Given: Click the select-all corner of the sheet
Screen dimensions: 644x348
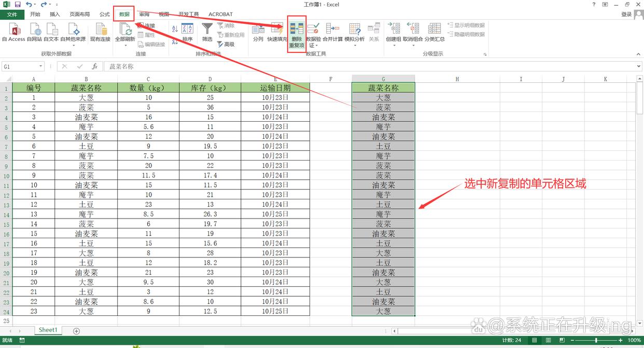Looking at the screenshot, I should click(6, 79).
